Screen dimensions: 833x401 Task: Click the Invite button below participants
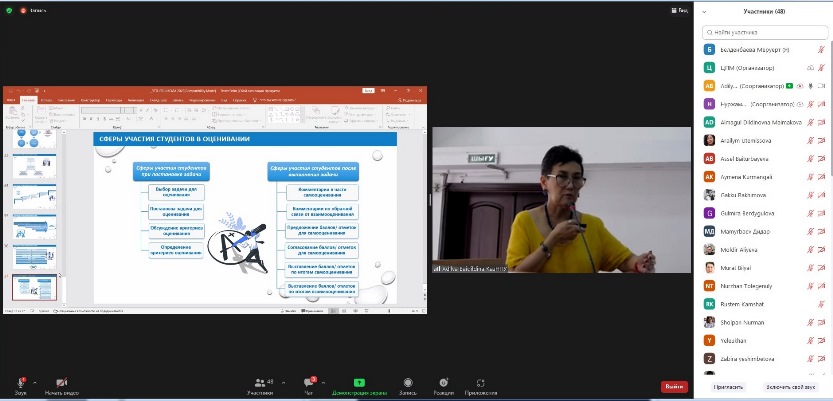point(728,386)
